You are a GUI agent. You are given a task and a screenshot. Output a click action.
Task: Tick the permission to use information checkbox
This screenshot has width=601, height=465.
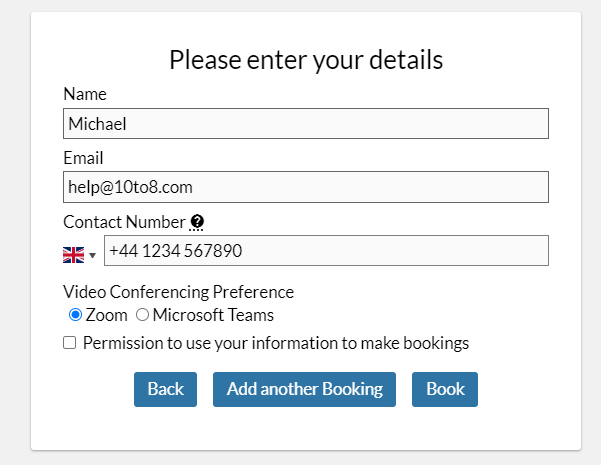click(x=70, y=343)
